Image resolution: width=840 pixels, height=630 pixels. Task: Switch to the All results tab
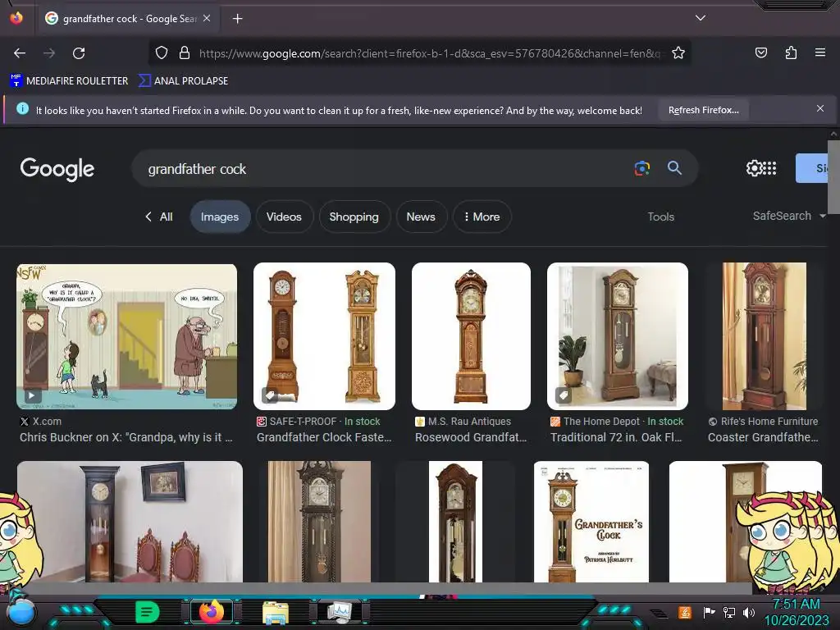159,217
